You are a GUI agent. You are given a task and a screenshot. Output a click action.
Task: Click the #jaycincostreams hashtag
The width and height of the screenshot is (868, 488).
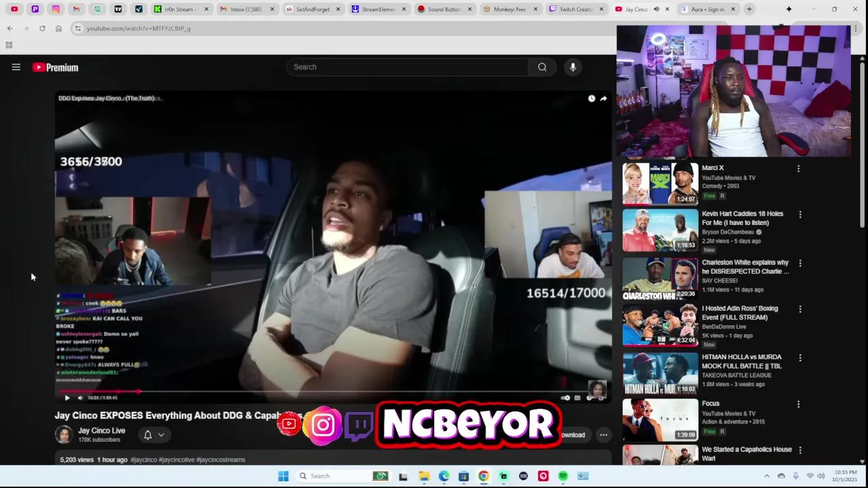(221, 460)
